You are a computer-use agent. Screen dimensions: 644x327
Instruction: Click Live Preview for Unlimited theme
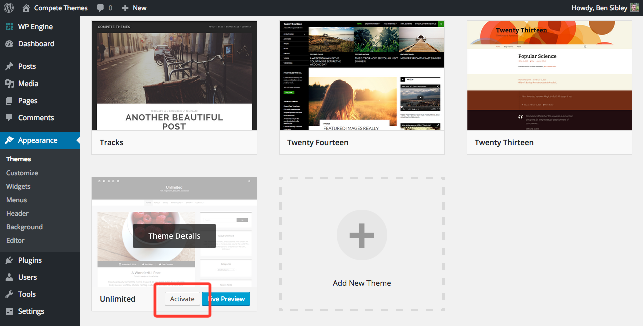pyautogui.click(x=226, y=299)
